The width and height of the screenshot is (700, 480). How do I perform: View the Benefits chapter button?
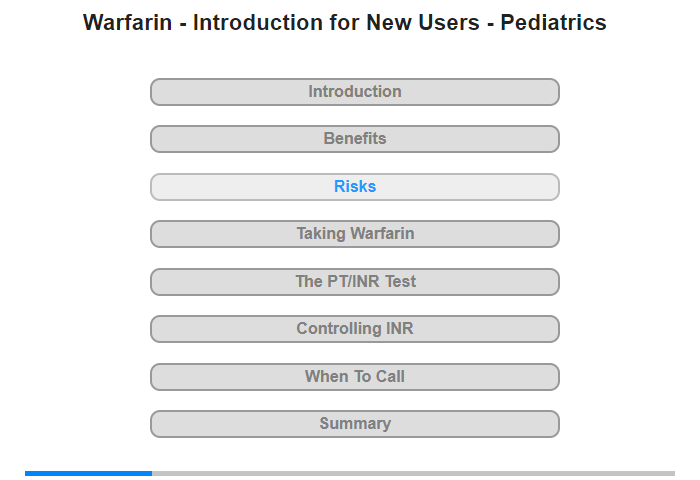pyautogui.click(x=354, y=139)
